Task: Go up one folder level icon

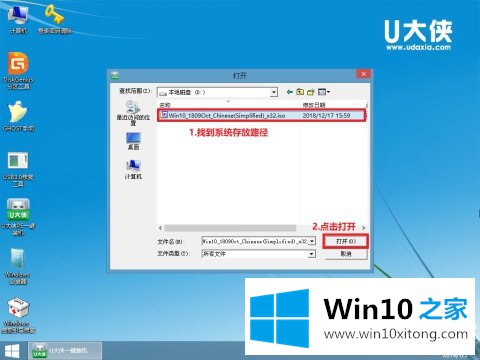Action: click(x=300, y=92)
